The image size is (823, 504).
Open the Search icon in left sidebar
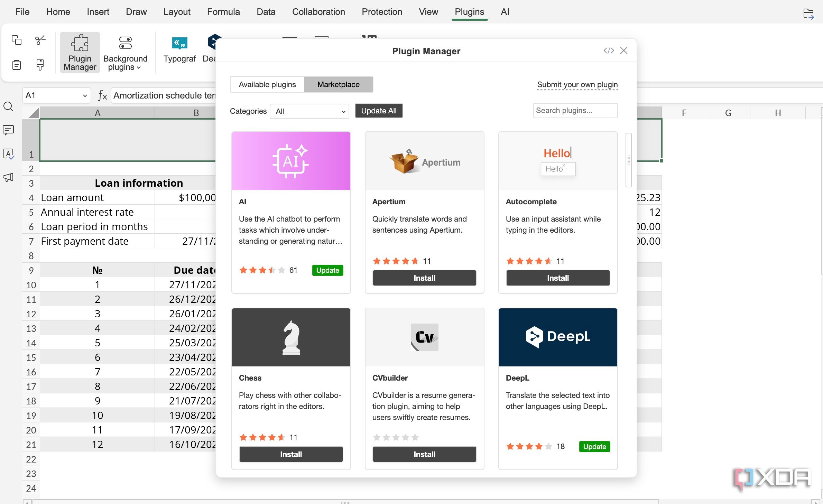(x=8, y=106)
